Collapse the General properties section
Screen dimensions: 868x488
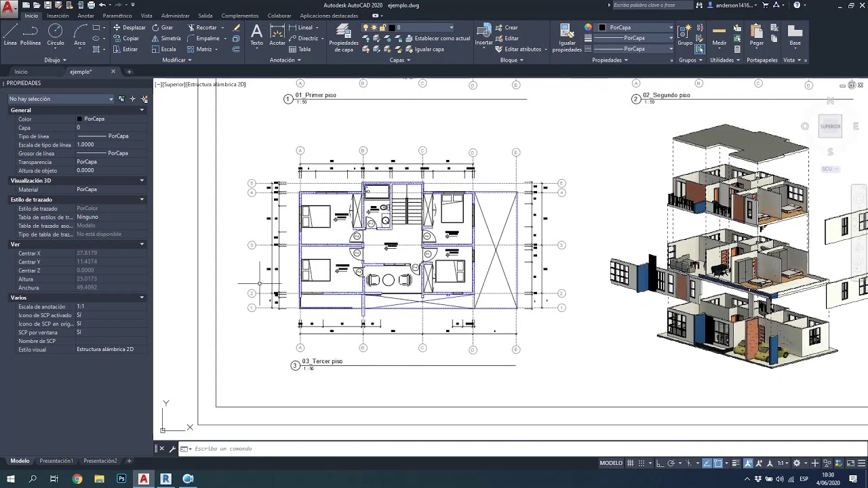tap(142, 110)
